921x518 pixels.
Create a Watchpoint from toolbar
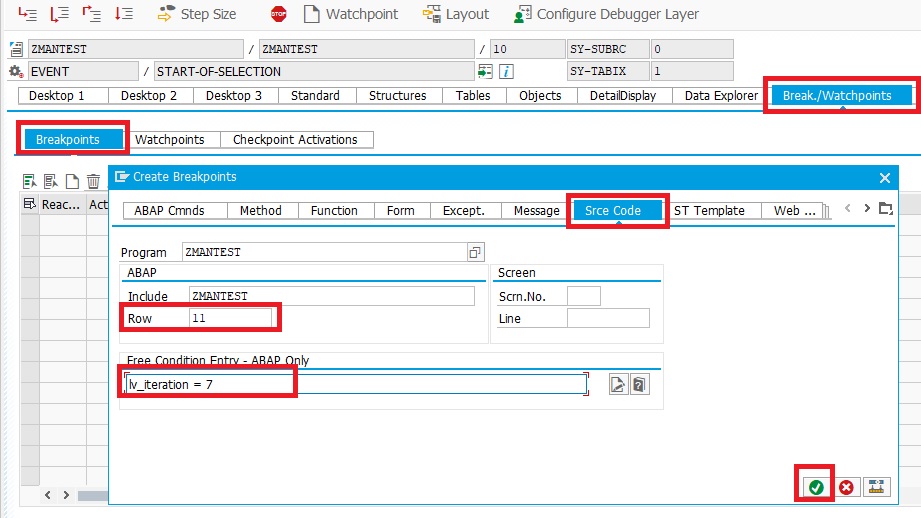pos(351,14)
